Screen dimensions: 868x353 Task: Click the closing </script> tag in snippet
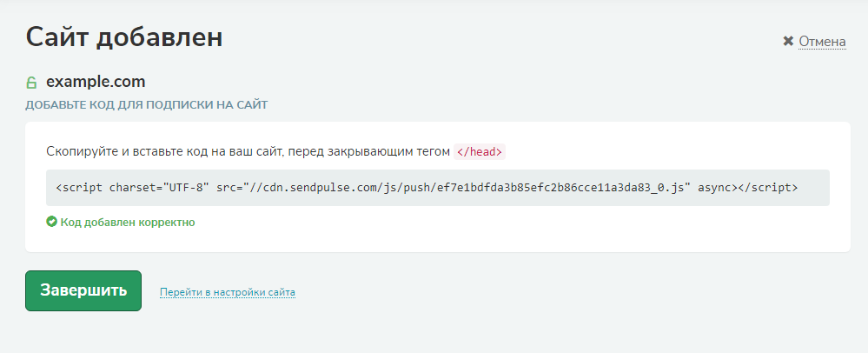point(768,187)
